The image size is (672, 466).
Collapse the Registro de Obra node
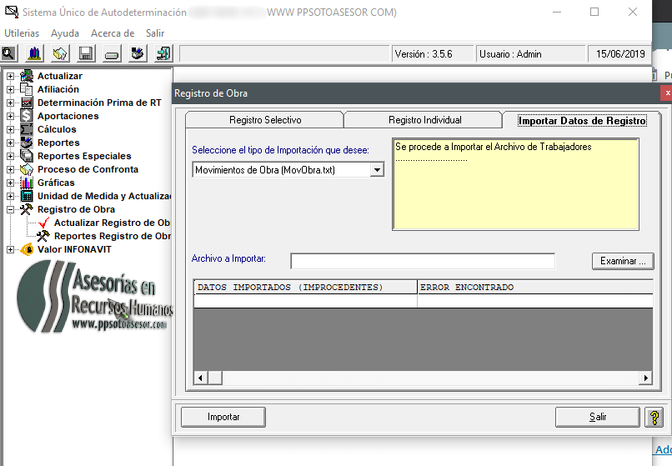tap(10, 210)
